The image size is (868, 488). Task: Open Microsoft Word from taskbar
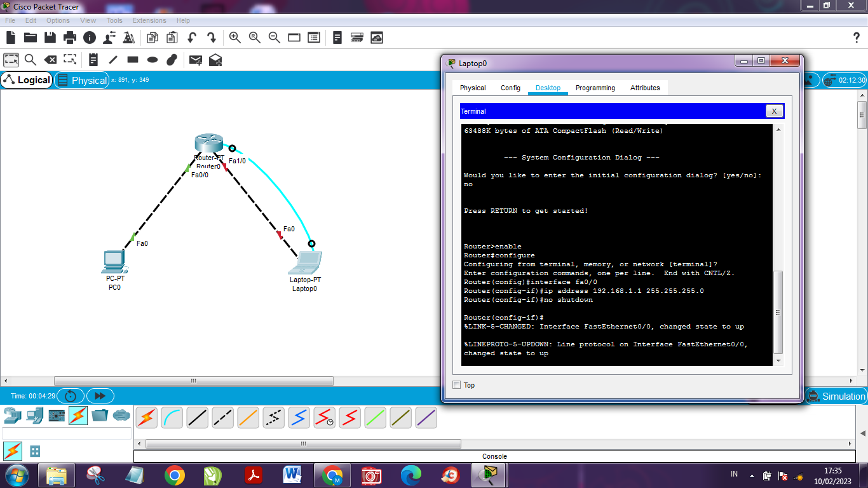(293, 475)
